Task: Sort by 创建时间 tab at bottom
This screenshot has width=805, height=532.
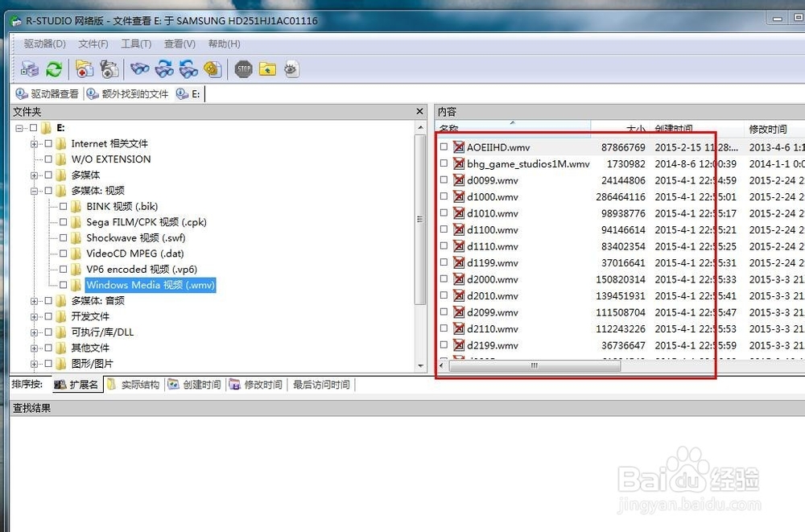Action: pyautogui.click(x=195, y=385)
